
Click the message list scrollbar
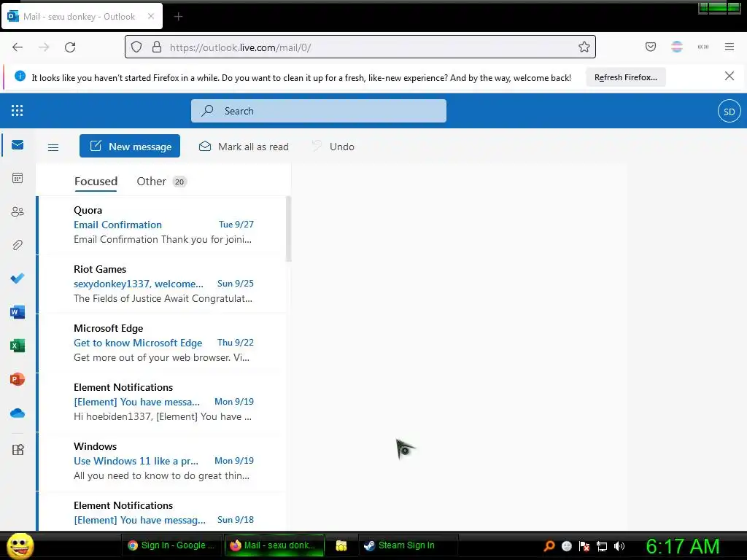click(288, 228)
